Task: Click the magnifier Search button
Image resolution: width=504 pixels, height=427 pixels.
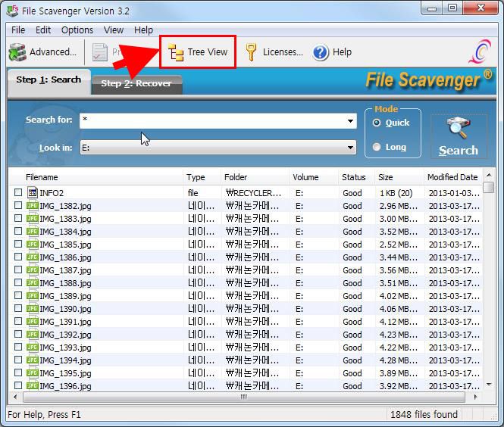Action: pos(459,136)
